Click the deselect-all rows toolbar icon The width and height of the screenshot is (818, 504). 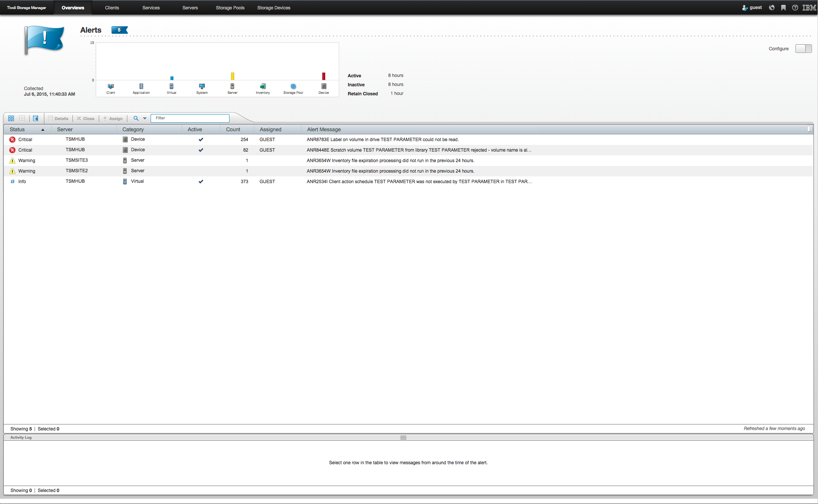22,119
